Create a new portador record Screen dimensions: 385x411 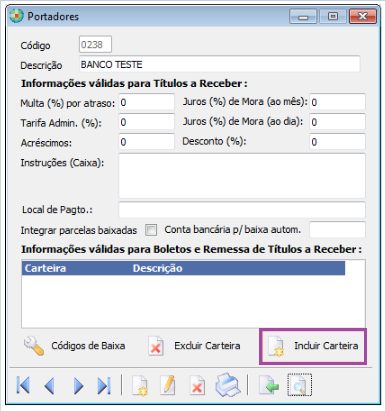click(x=140, y=386)
